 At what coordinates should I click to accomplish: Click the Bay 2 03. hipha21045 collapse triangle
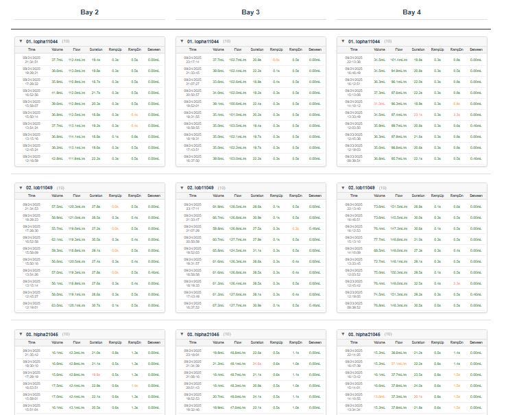click(21, 334)
